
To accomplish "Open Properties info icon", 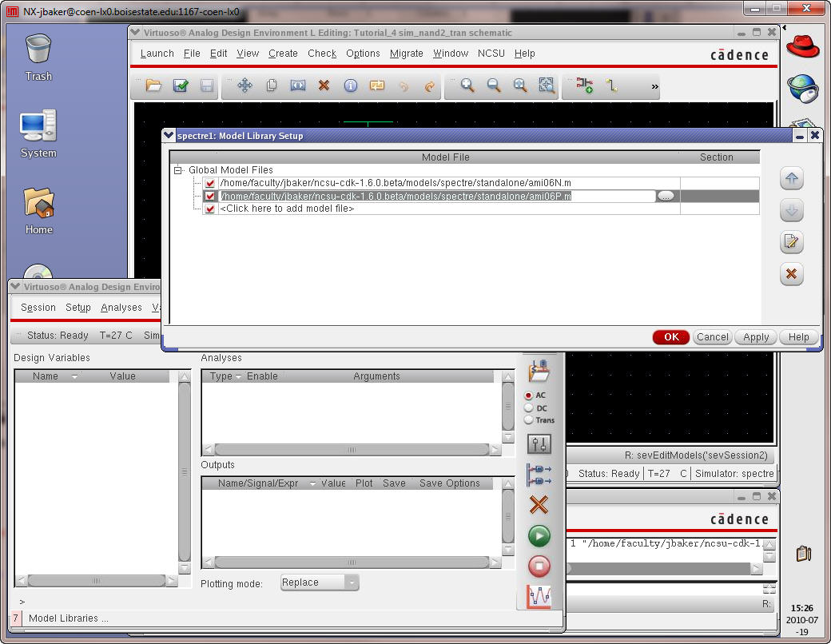I will [x=350, y=85].
